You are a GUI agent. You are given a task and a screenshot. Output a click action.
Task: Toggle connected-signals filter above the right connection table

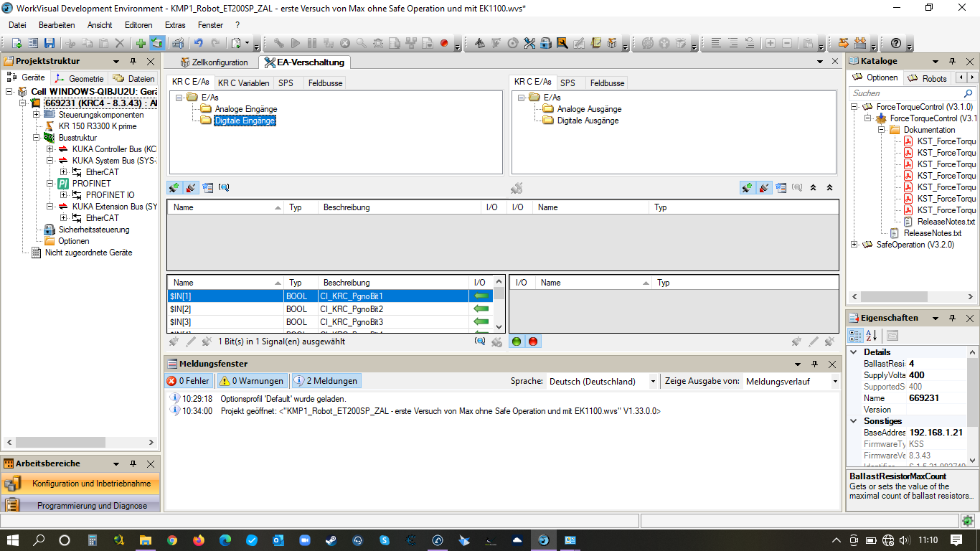pos(748,188)
